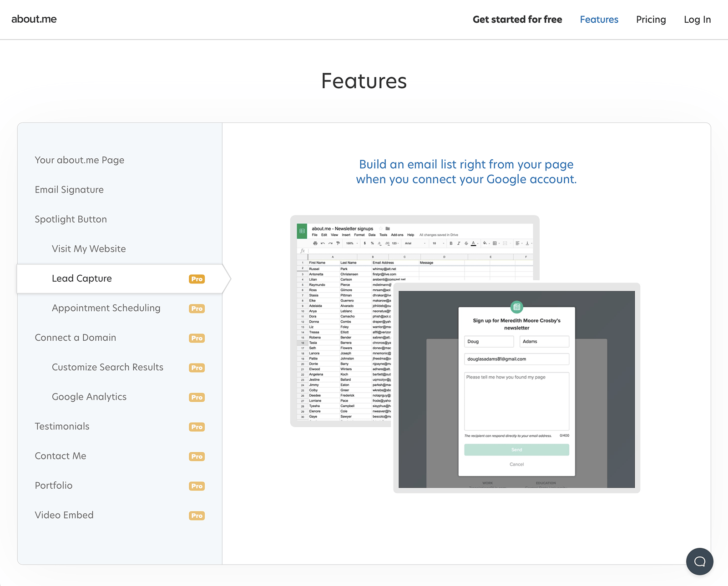Click the Google Sheets icon in screenshot
Image resolution: width=728 pixels, height=586 pixels.
pyautogui.click(x=302, y=231)
